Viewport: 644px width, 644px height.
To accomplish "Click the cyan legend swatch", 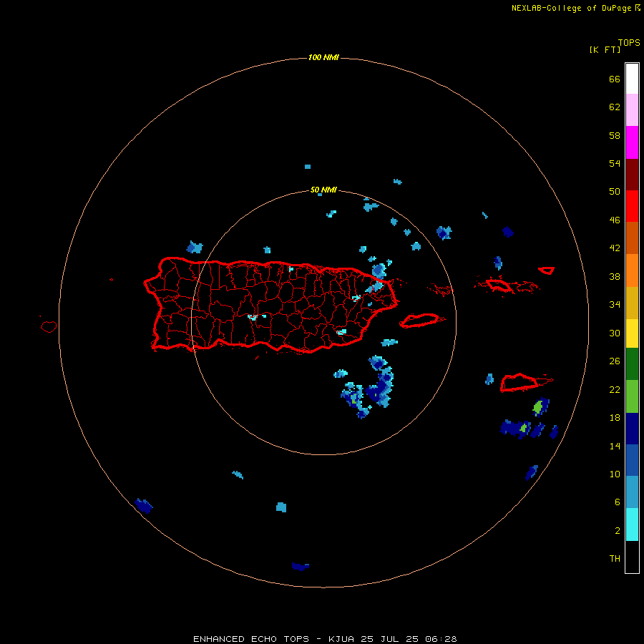I will (632, 525).
